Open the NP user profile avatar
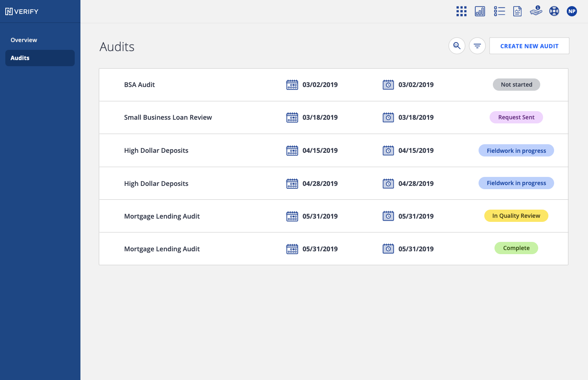 click(572, 11)
